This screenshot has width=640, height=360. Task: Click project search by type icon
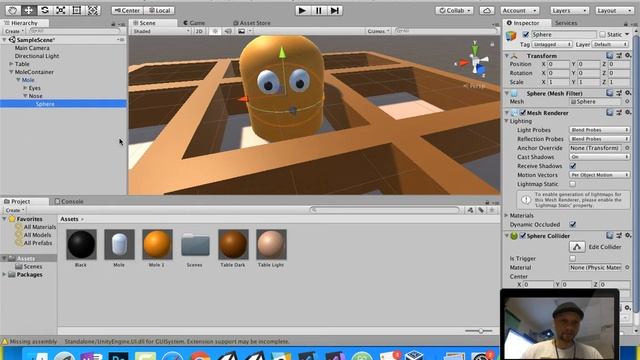click(x=470, y=210)
